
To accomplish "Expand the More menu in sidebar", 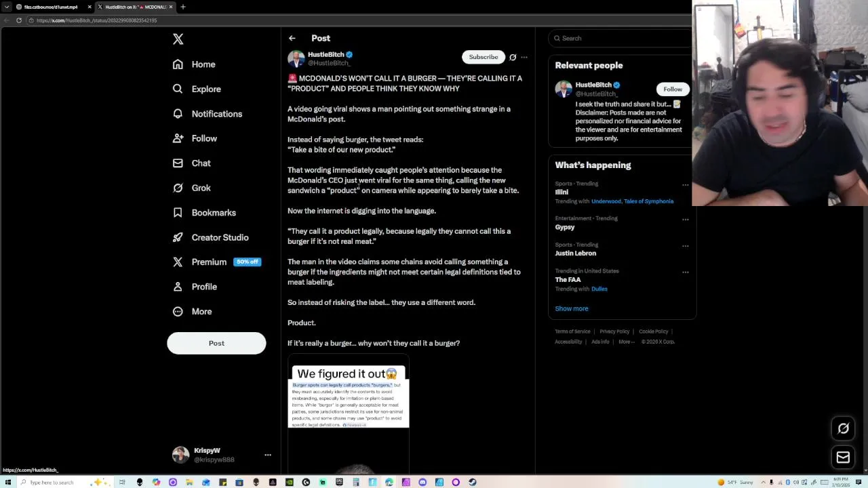I will point(192,312).
